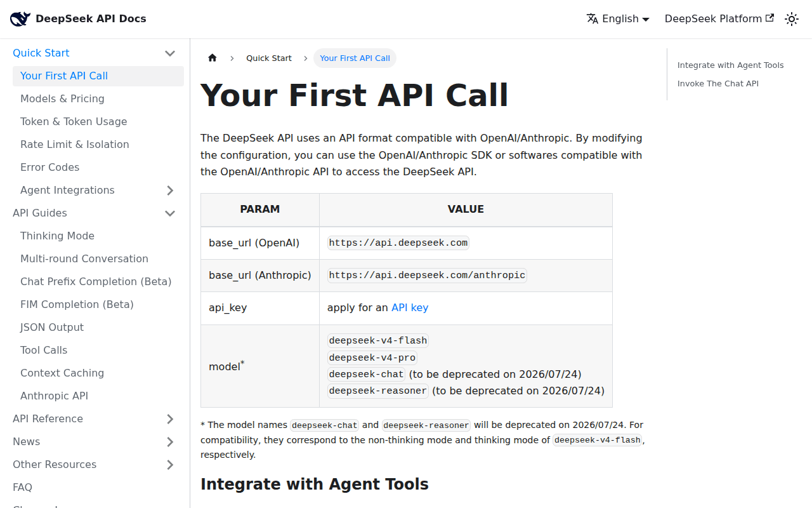
Task: Click the deepseek-reasoner table model name
Action: (x=378, y=391)
